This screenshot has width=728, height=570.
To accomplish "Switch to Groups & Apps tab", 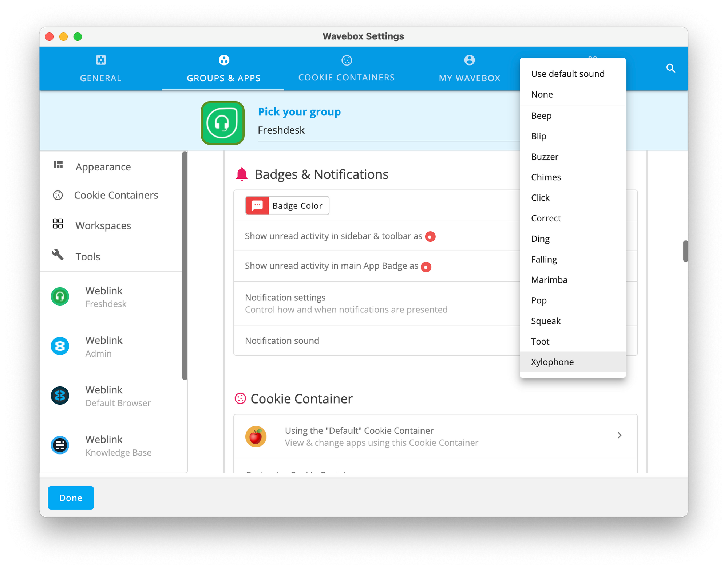I will (223, 68).
